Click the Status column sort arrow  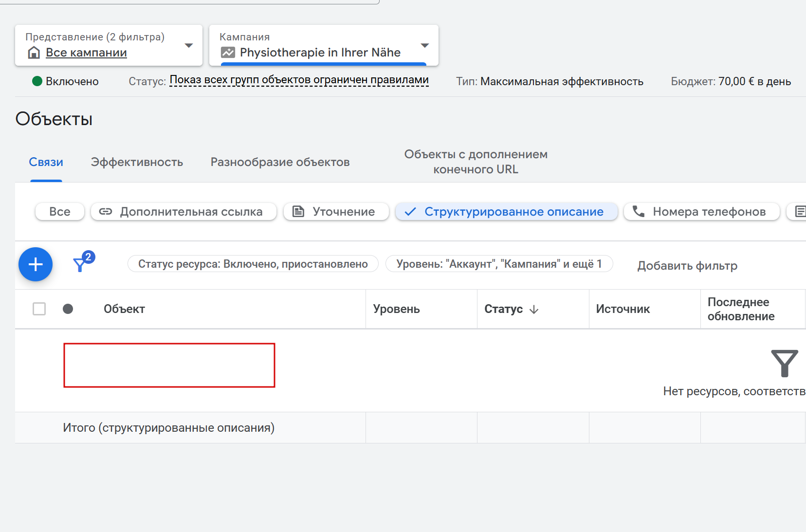(534, 310)
